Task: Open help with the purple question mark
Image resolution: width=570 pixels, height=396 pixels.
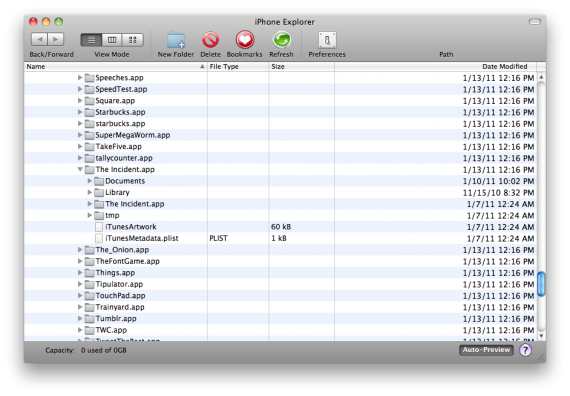Action: pyautogui.click(x=525, y=350)
